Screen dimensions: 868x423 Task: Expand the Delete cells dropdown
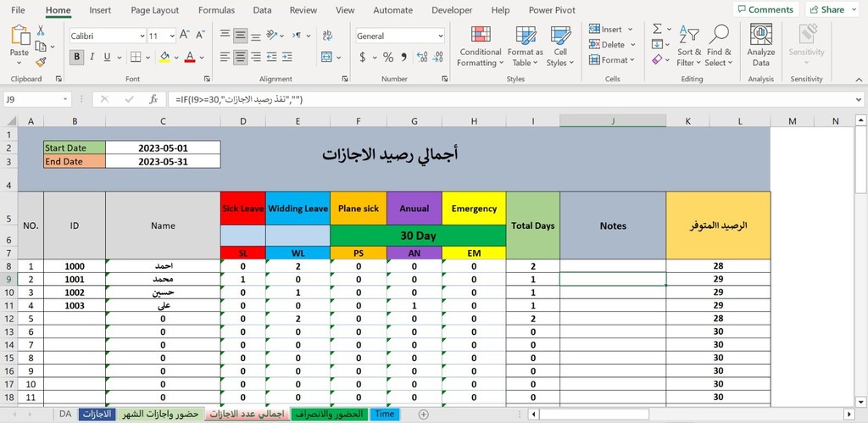pyautogui.click(x=632, y=45)
